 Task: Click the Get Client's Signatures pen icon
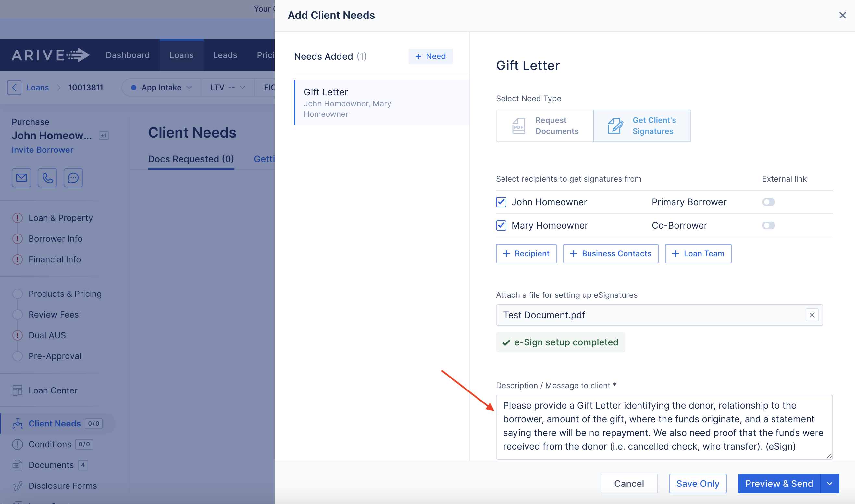tap(615, 126)
